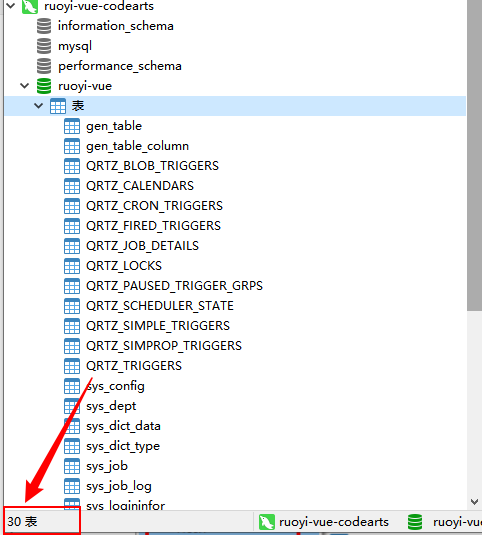Select the QRTZ_JOB_DETAILS table

tap(142, 246)
